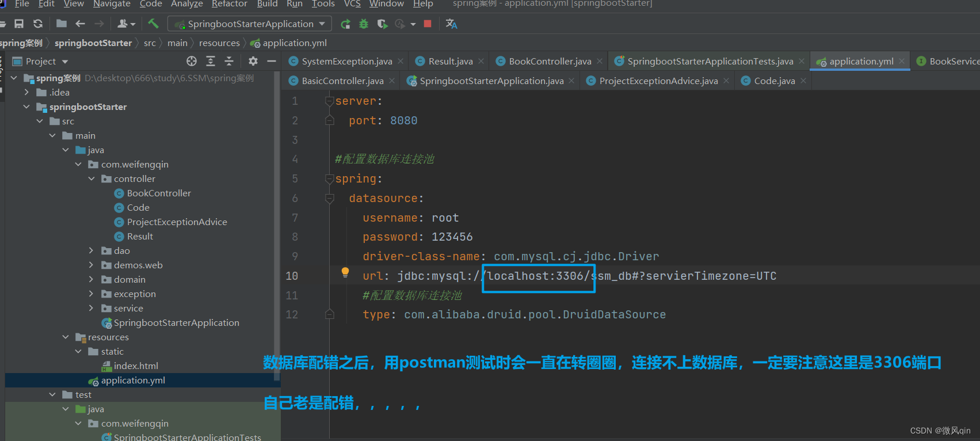
Task: Fold the server block on line 1
Action: click(x=330, y=101)
